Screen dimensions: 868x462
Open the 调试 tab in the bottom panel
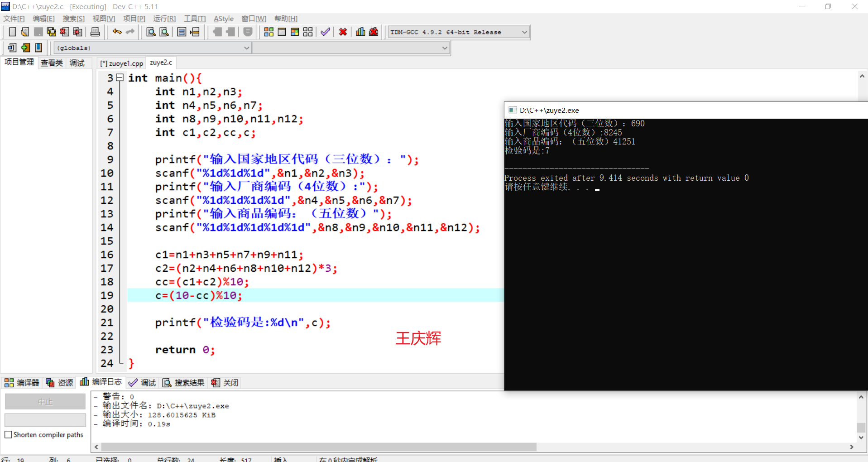click(142, 383)
